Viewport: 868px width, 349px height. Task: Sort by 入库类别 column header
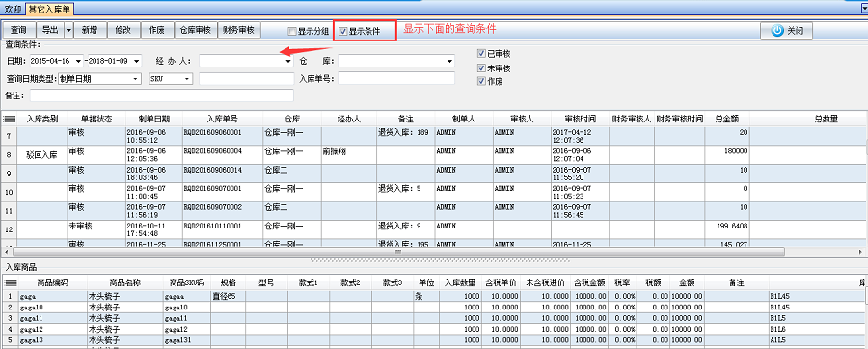42,119
